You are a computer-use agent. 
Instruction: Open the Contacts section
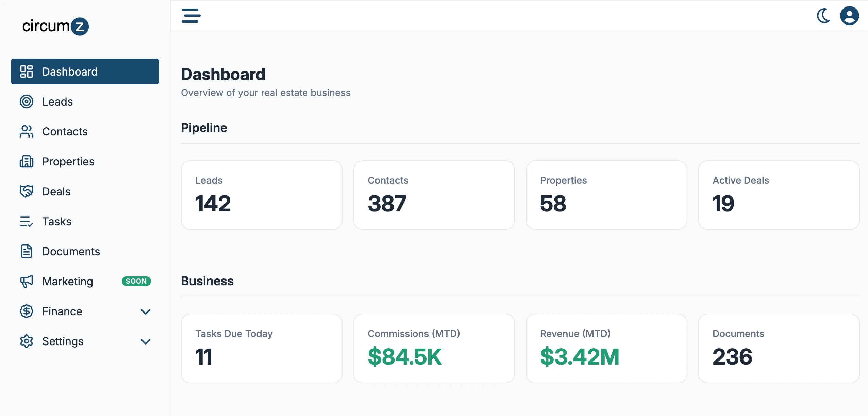pyautogui.click(x=85, y=131)
